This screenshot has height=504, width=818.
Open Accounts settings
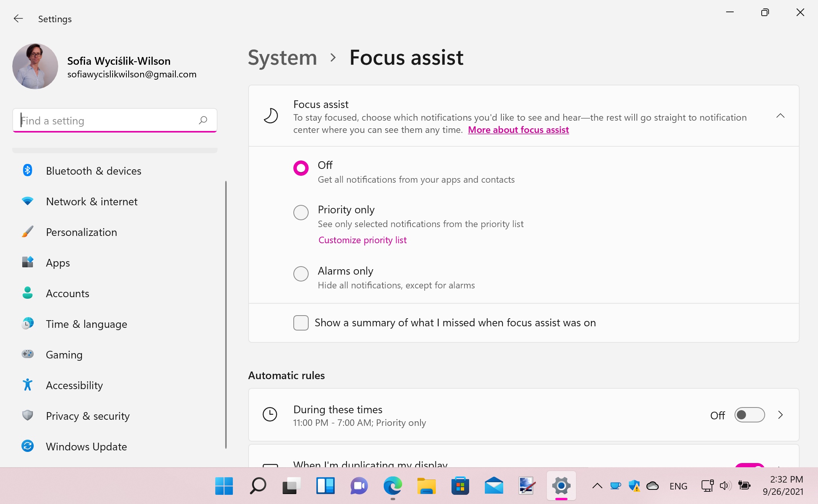click(x=115, y=293)
